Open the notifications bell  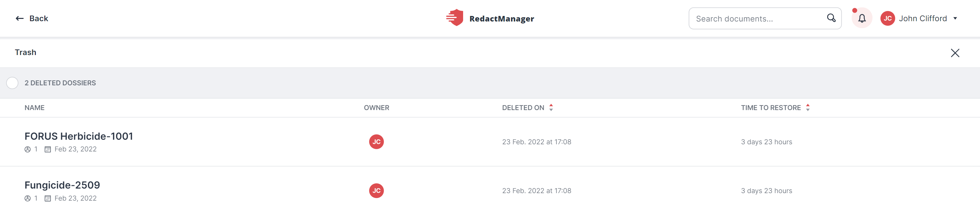[862, 18]
